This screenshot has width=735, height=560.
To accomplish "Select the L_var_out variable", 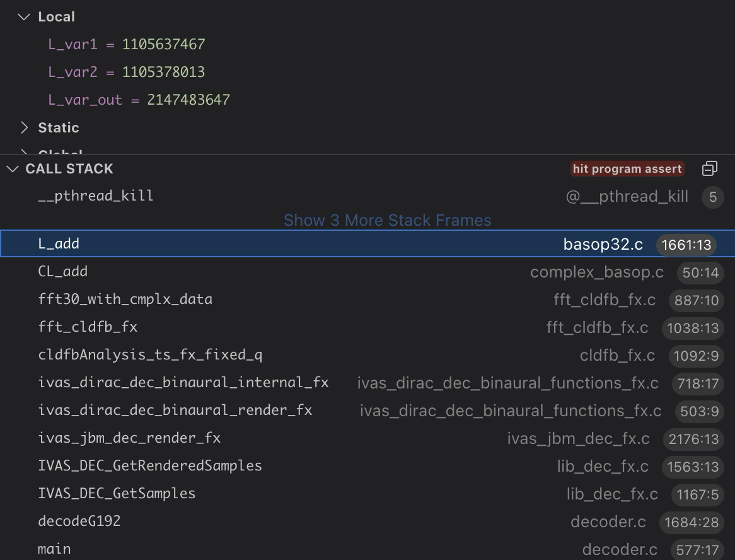I will pos(139,100).
